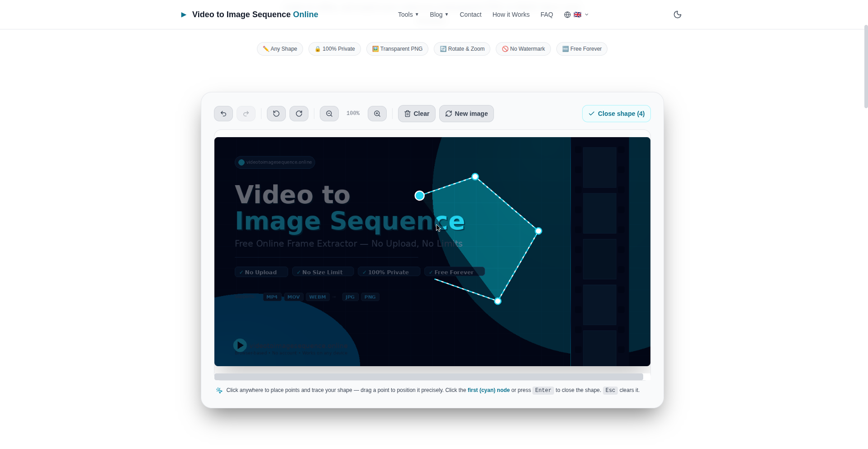Image resolution: width=868 pixels, height=449 pixels.
Task: Click the bottom polygon node
Action: (498, 301)
